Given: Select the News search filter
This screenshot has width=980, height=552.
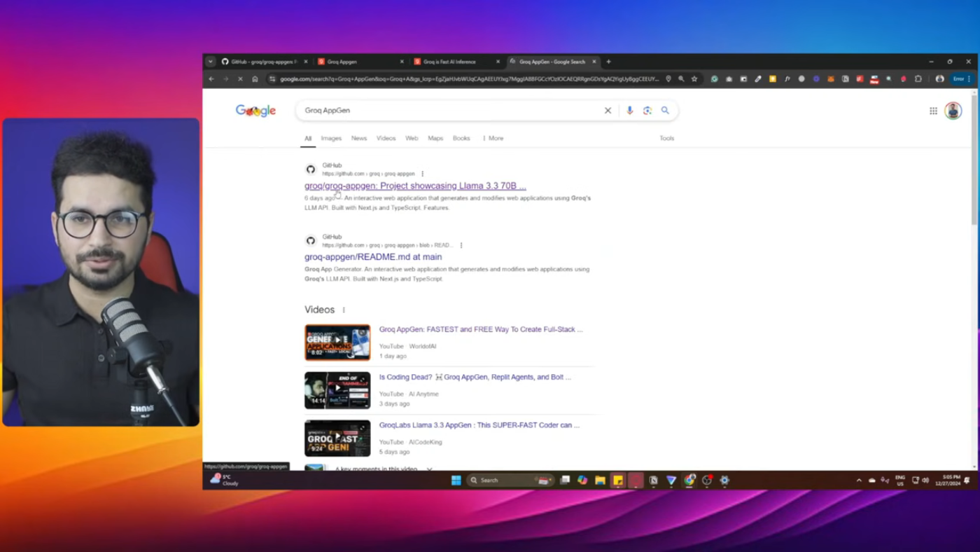Looking at the screenshot, I should pyautogui.click(x=359, y=138).
